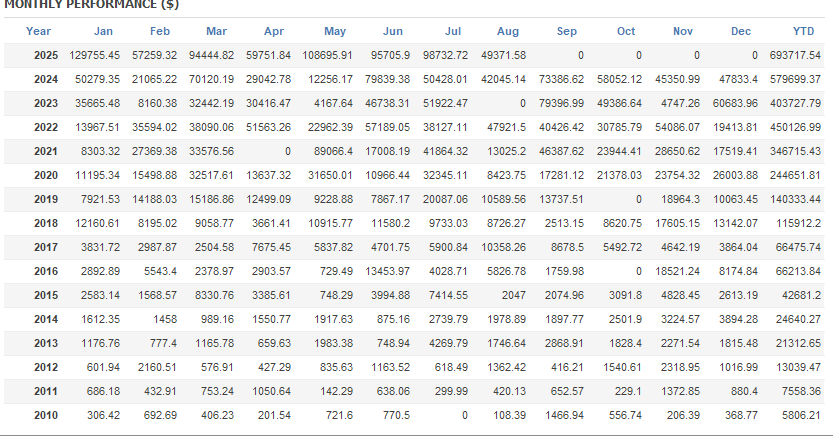Click the 2014 YTD total 24640.27
Image resolution: width=833 pixels, height=436 pixels.
pos(798,319)
